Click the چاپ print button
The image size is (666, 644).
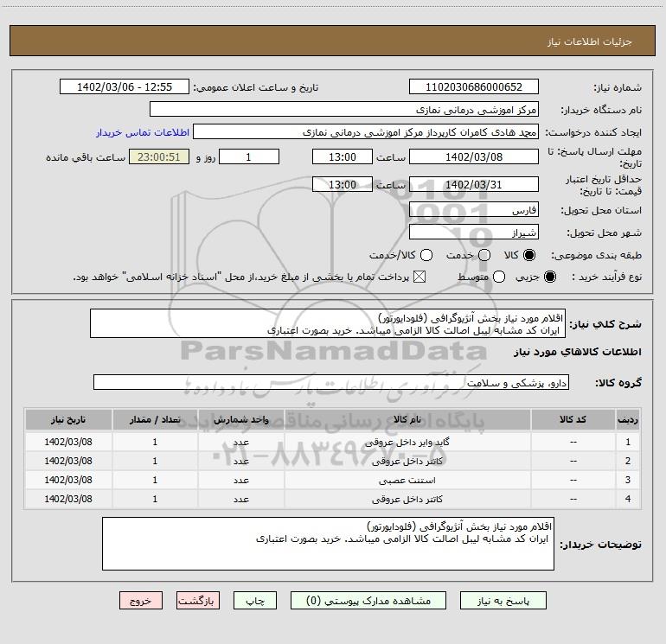pos(255,601)
